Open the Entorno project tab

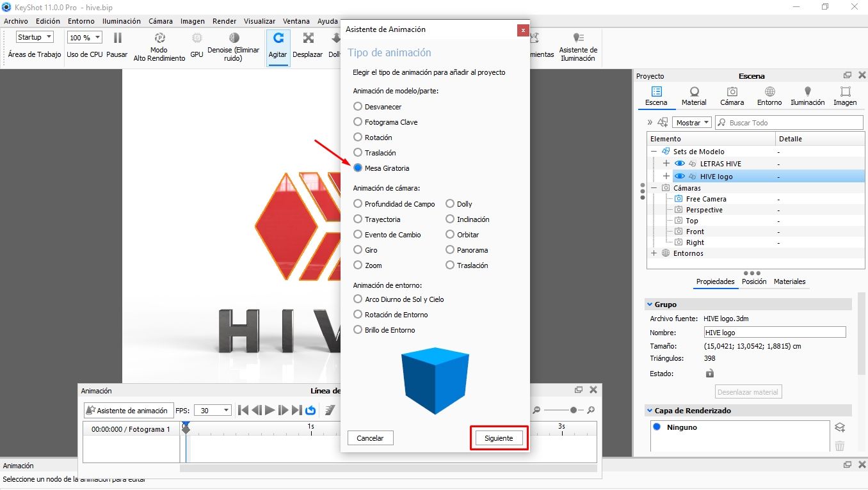pos(769,96)
